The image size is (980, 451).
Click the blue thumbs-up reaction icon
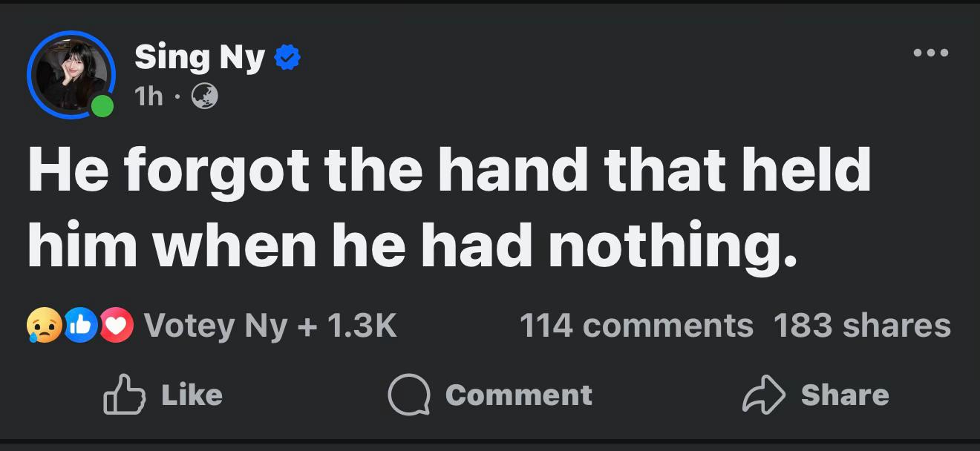click(79, 326)
